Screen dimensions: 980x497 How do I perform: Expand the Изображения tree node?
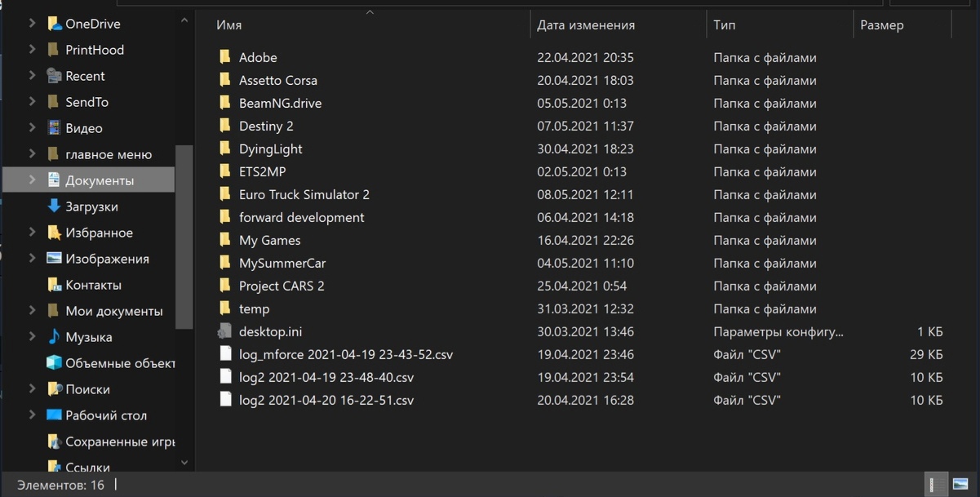[32, 259]
